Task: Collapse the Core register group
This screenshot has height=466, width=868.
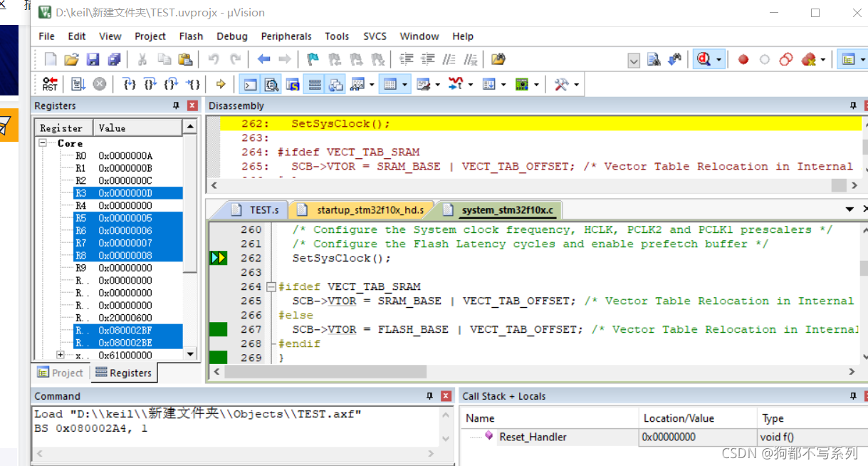Action: (43, 143)
